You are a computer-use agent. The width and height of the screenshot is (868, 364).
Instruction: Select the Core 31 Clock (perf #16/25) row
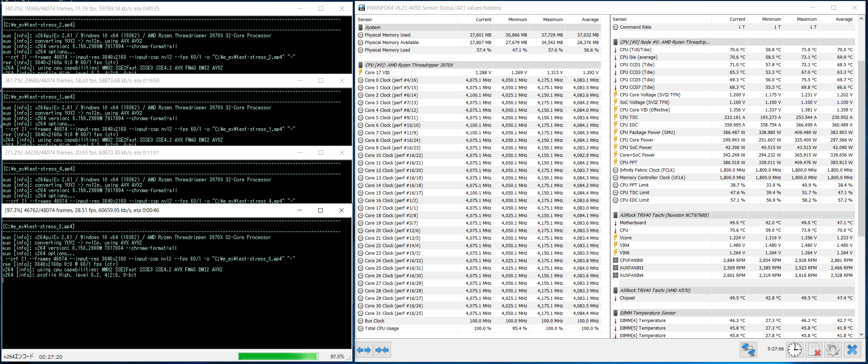pos(478,313)
